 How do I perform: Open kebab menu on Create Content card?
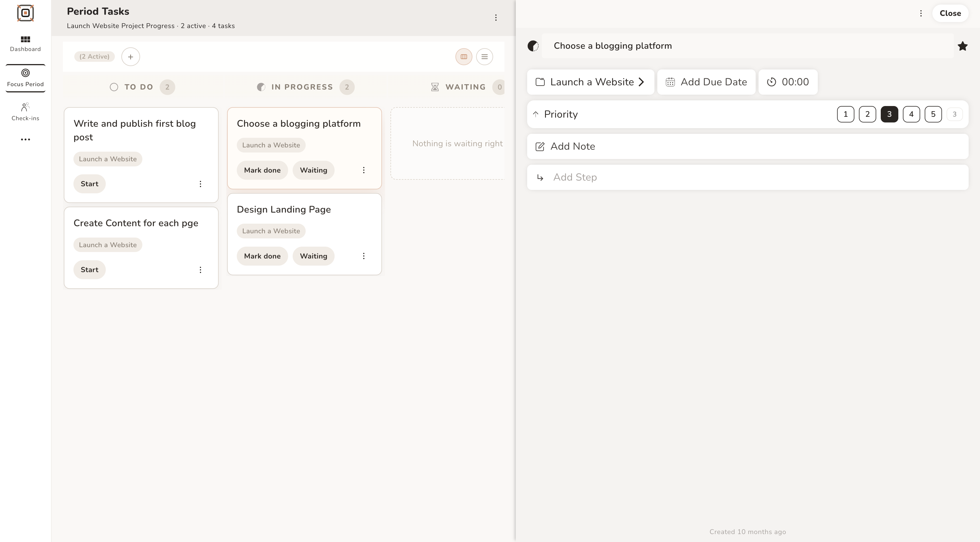click(200, 270)
